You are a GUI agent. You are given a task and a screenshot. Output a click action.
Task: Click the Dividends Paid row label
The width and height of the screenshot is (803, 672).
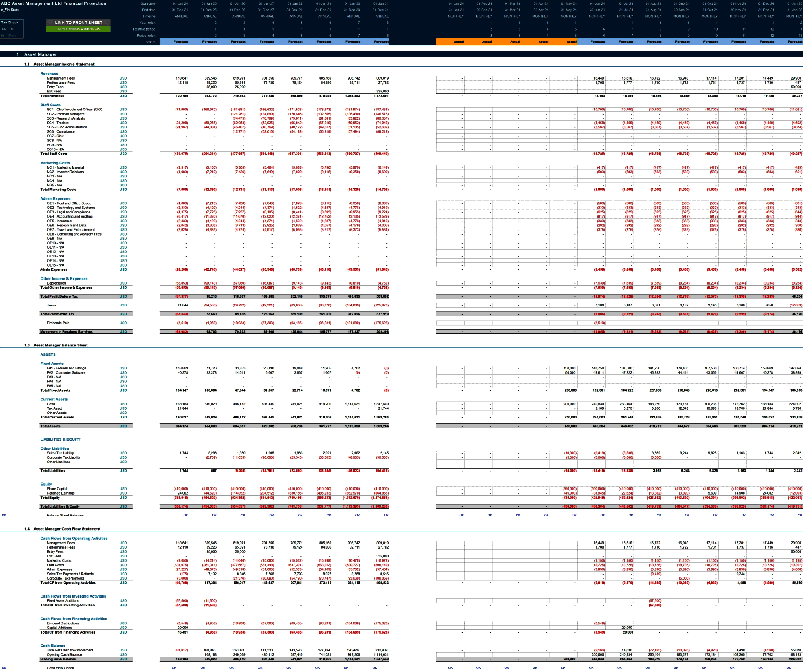pos(58,323)
